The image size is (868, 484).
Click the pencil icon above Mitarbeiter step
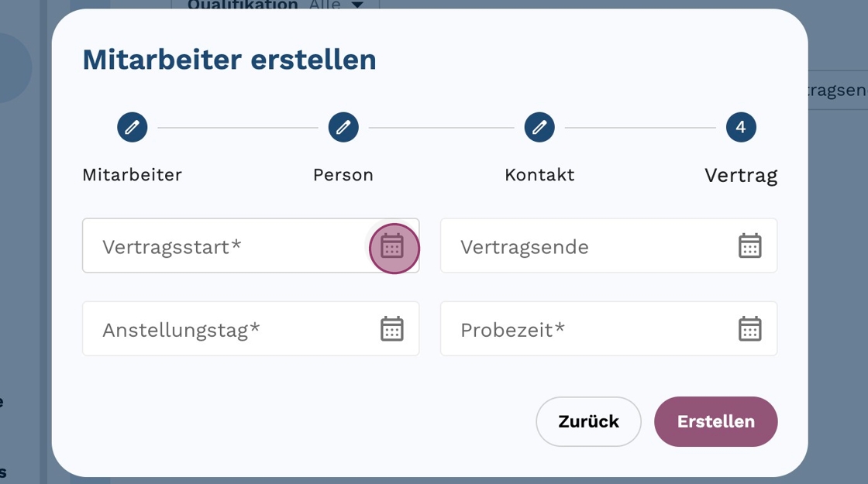coord(133,127)
